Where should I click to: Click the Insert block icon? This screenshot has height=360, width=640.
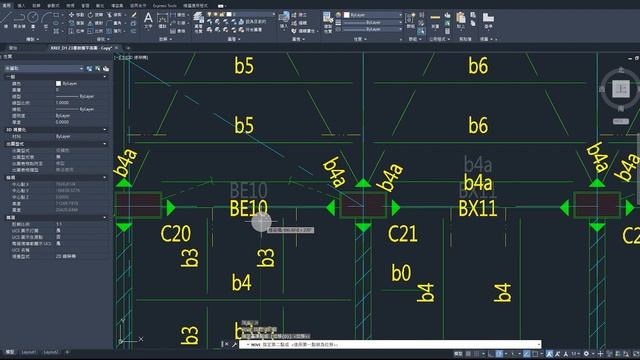pos(284,20)
